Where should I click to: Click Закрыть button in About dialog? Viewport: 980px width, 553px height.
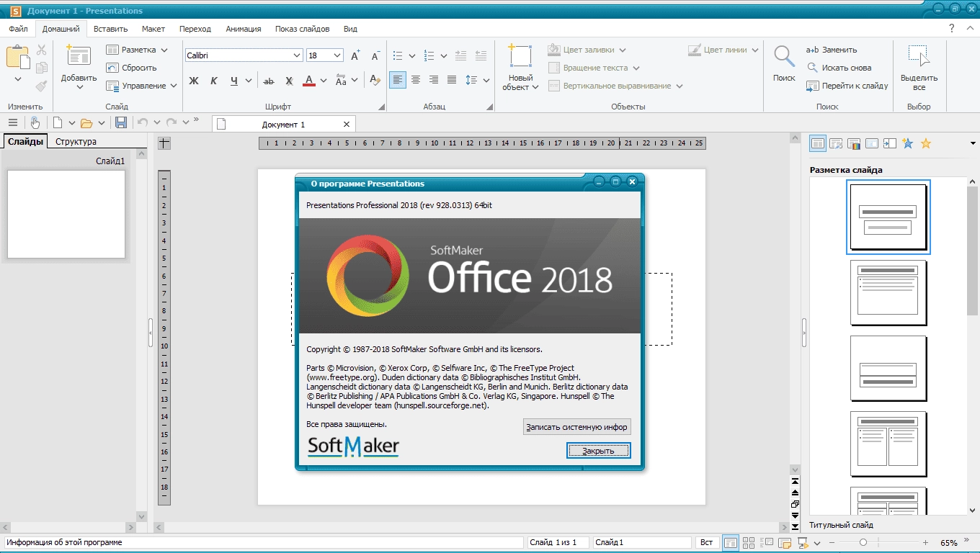[x=599, y=451]
